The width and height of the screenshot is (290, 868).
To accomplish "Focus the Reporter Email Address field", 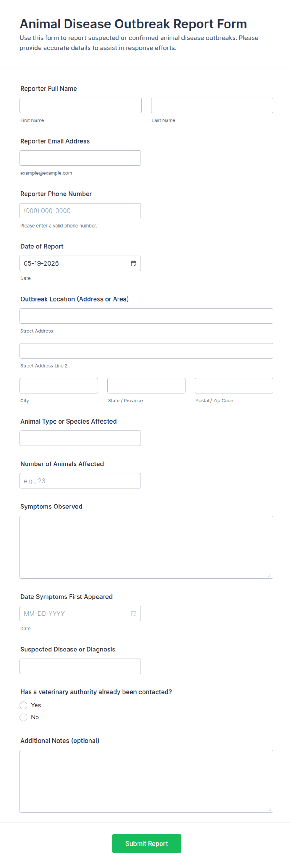I will point(80,158).
